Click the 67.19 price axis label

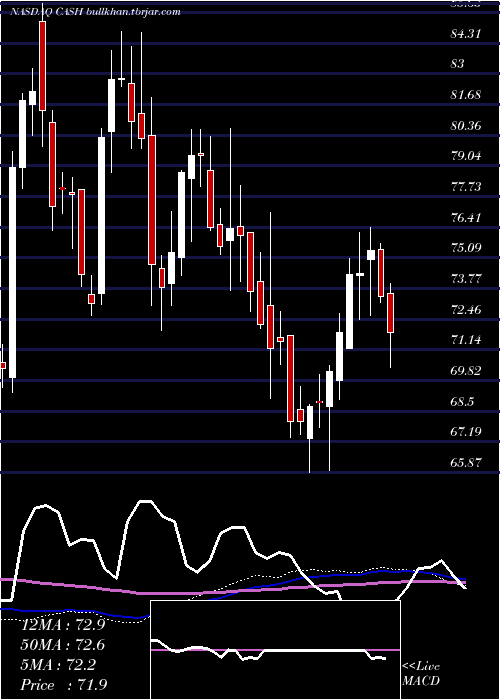466,433
